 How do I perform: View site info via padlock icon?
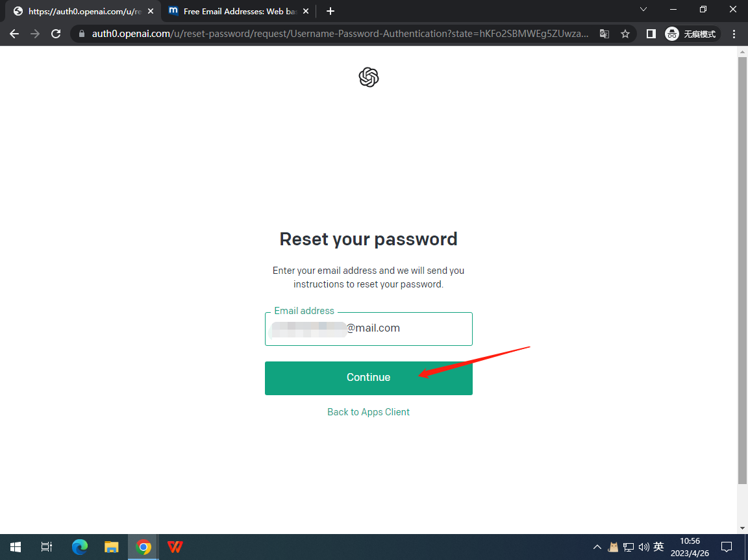point(82,34)
